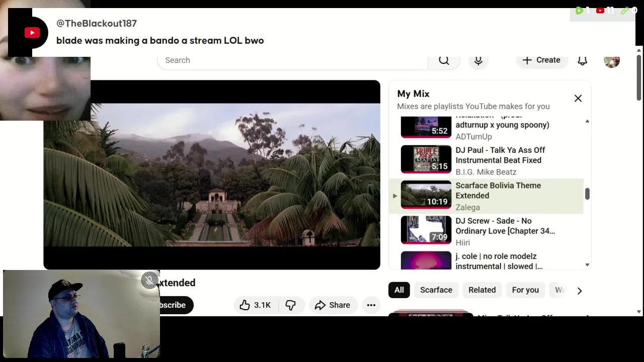644x362 pixels.
Task: Click channel name ADTurnUp
Action: (x=474, y=137)
